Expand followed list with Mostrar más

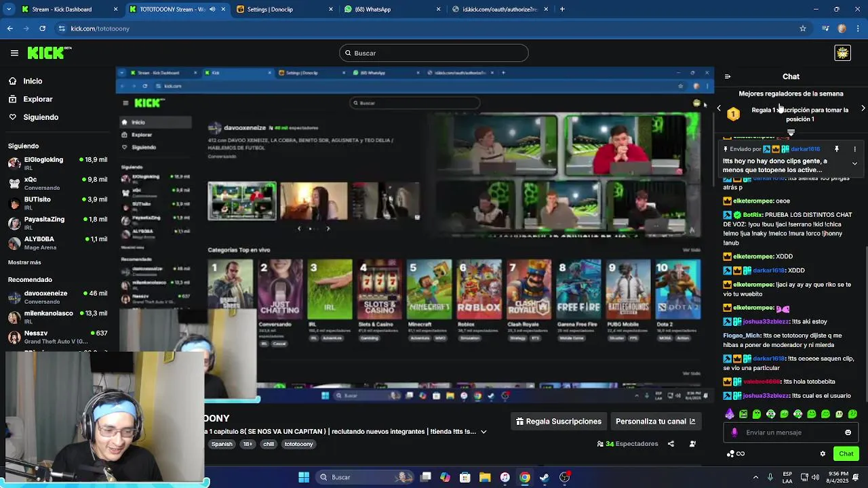(x=24, y=262)
